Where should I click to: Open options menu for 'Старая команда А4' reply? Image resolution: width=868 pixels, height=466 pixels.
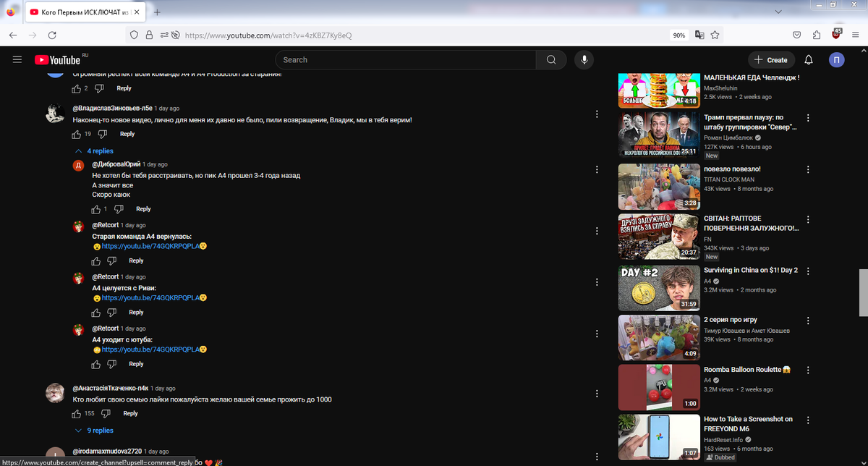(x=597, y=232)
